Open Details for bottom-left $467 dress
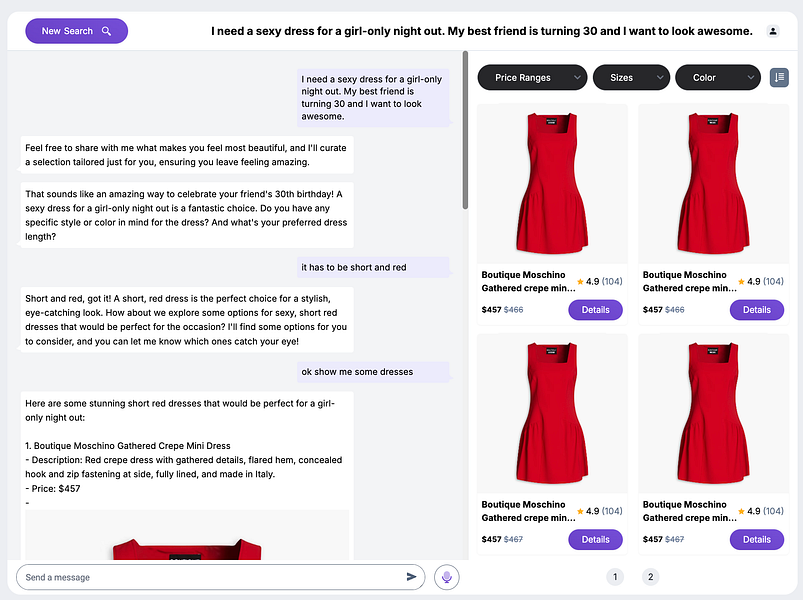This screenshot has width=803, height=600. (596, 540)
